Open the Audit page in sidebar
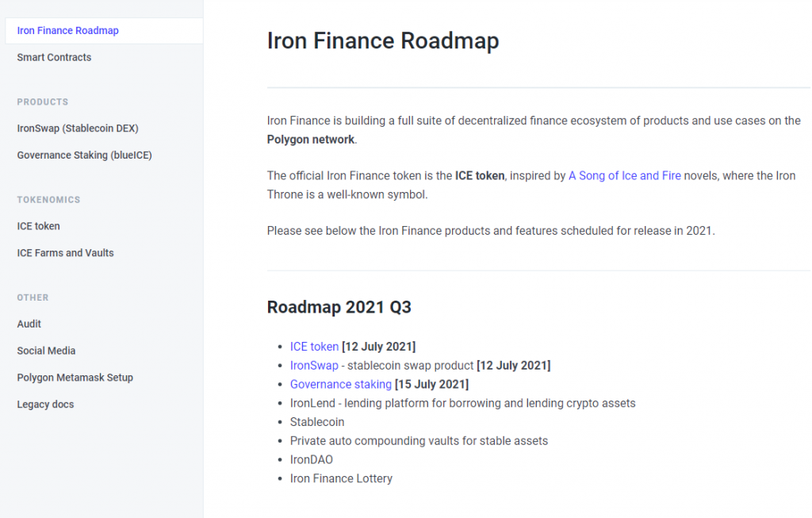This screenshot has height=518, width=812. (x=29, y=324)
